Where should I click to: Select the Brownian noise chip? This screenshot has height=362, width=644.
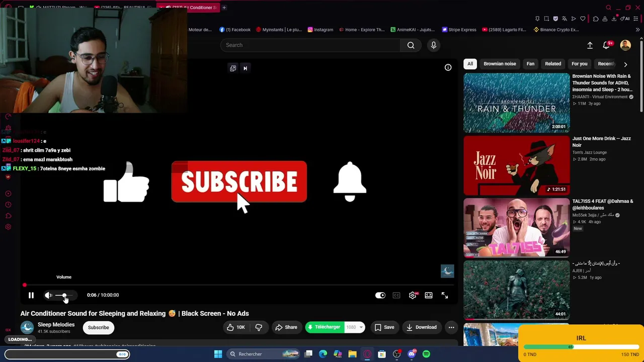[500, 64]
